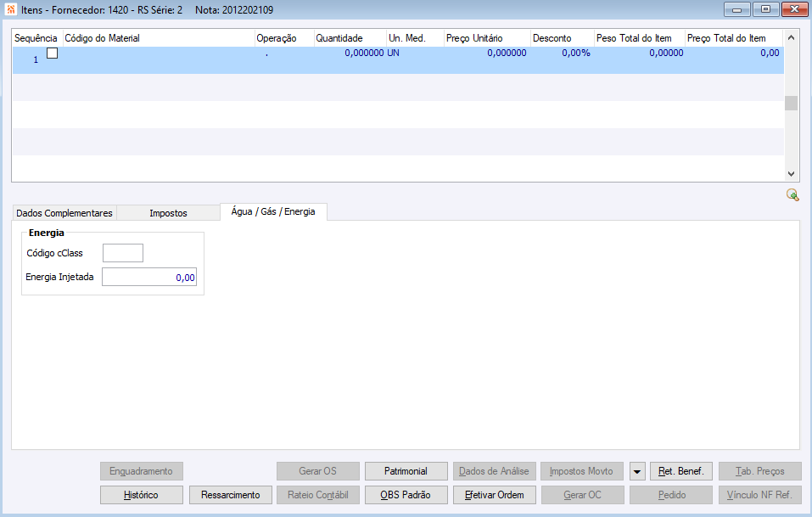Click Efetivar Ordem
Screen dimensions: 812x517
point(495,495)
